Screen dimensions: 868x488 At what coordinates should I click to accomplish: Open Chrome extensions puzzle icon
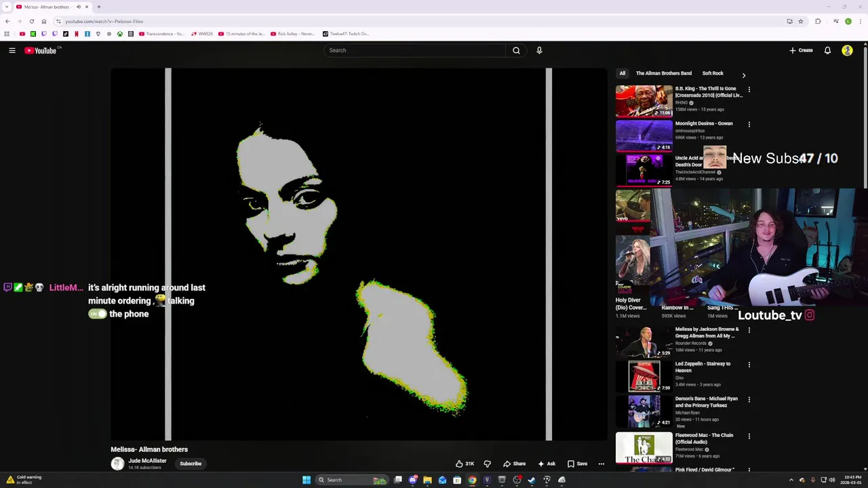click(818, 21)
